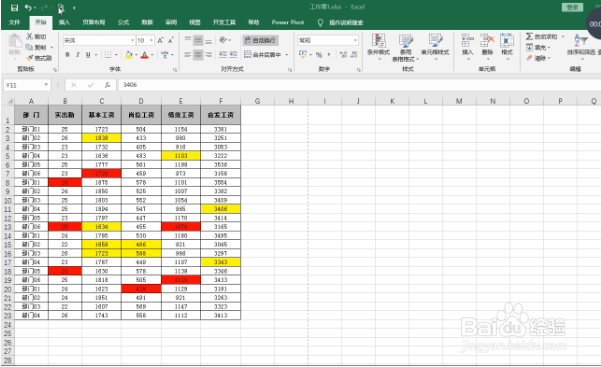This screenshot has height=367, width=601.
Task: Click the Decrease Decimal icon
Action: [x=354, y=55]
